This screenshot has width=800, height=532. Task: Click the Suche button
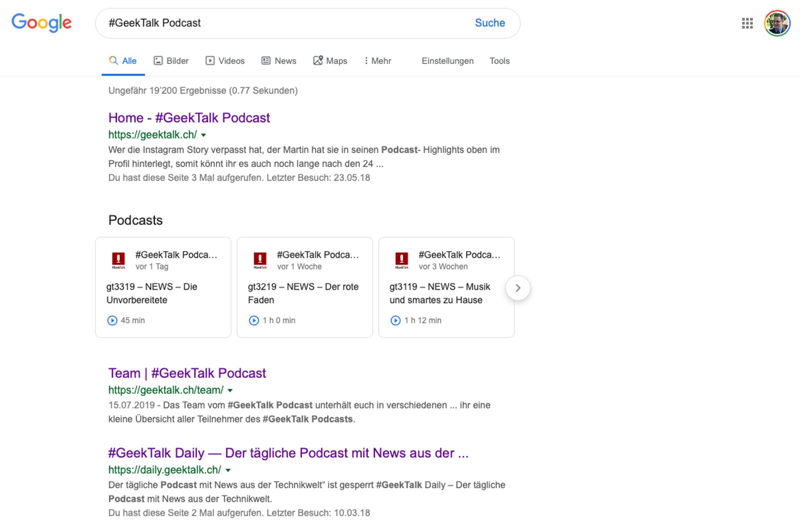pos(490,23)
